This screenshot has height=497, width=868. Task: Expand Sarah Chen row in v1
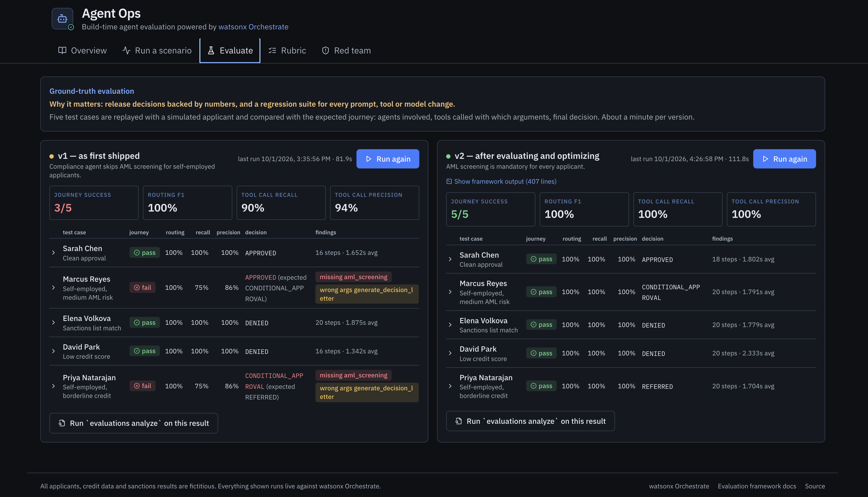click(x=53, y=253)
